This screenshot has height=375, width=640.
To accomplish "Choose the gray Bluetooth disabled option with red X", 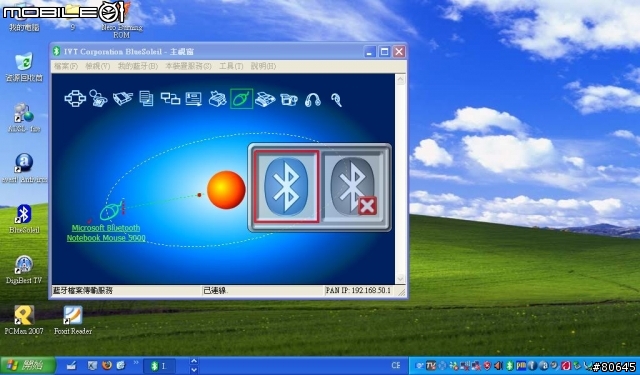I will (353, 187).
